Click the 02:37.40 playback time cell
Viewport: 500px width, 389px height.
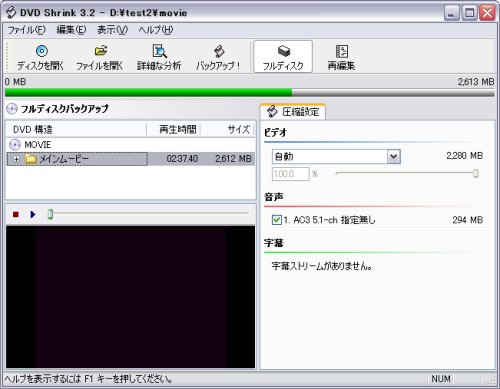(182, 159)
